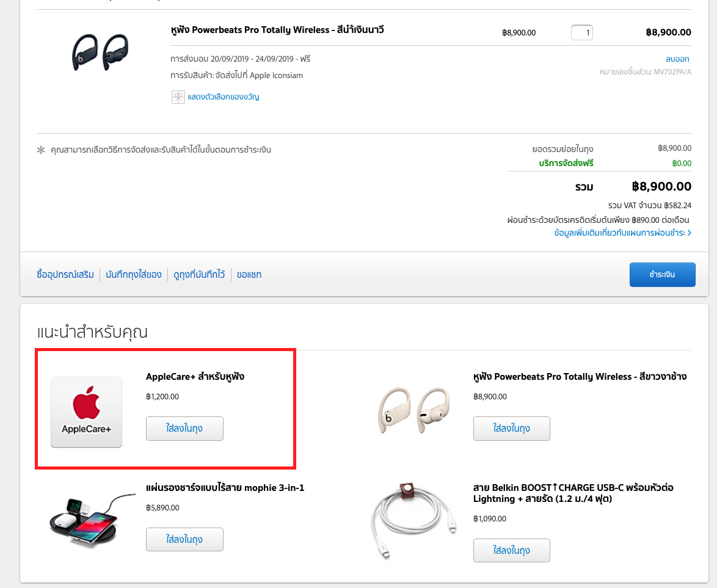717x588 pixels.
Task: Click the asterisk icon beside delivery note
Action: coord(40,149)
